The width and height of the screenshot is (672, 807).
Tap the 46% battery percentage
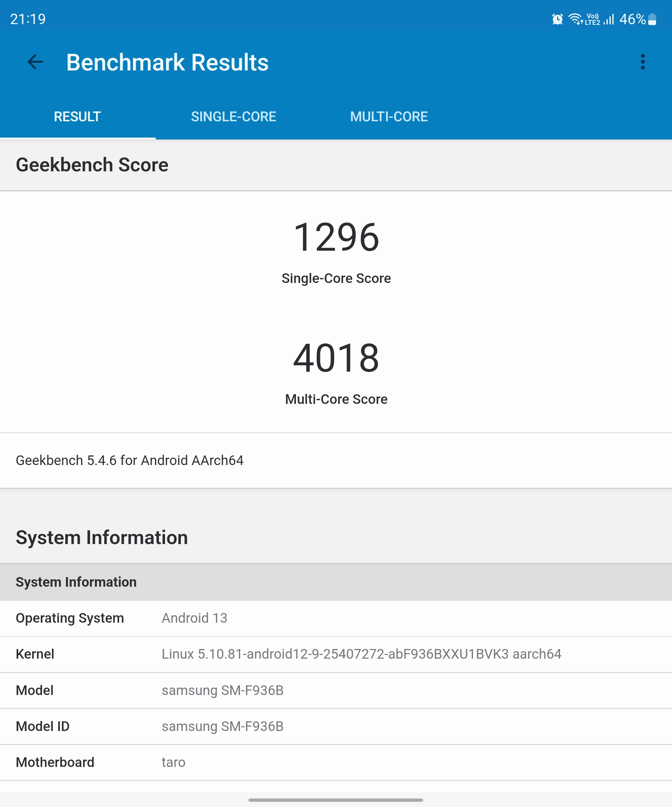tap(632, 19)
